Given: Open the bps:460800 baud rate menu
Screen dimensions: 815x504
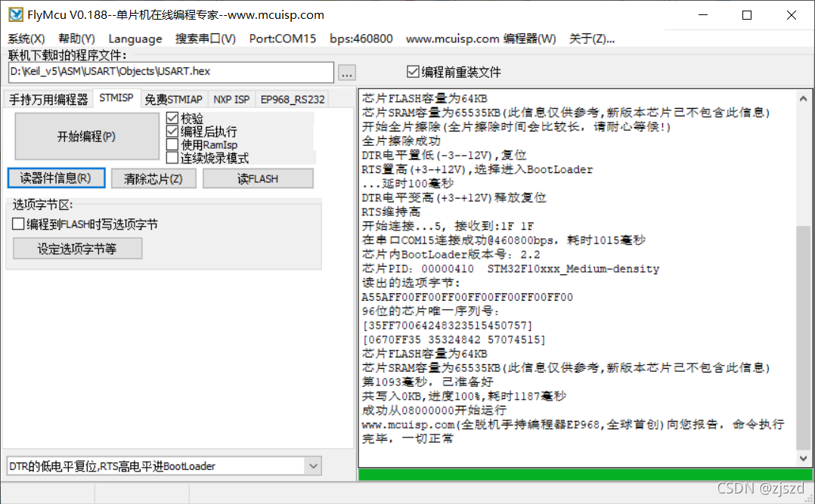Looking at the screenshot, I should click(361, 39).
